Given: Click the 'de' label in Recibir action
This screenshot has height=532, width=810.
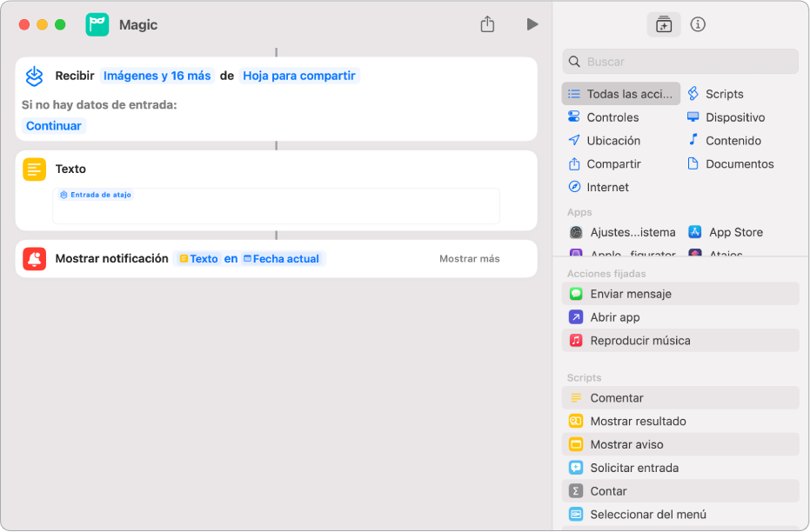Looking at the screenshot, I should point(227,76).
